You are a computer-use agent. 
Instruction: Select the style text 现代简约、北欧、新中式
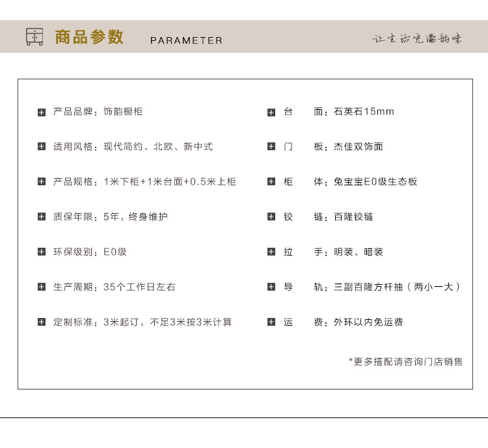tap(158, 146)
